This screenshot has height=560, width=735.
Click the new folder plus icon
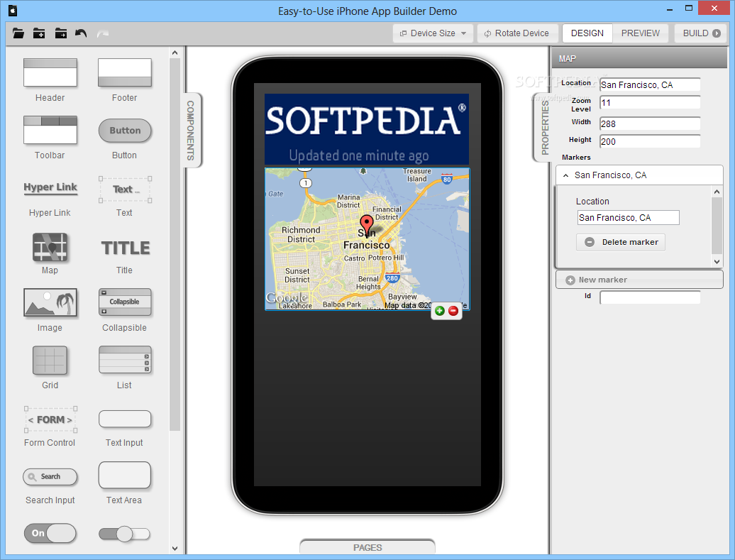coord(39,33)
